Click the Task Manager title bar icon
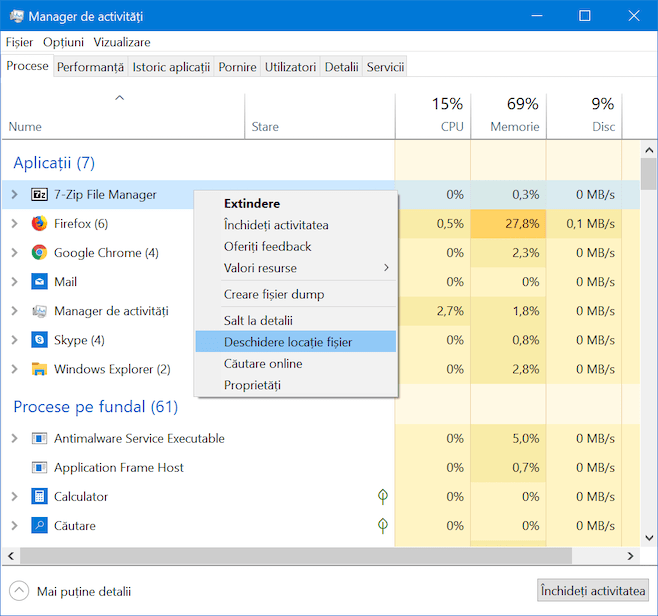Image resolution: width=658 pixels, height=616 pixels. pos(16,16)
